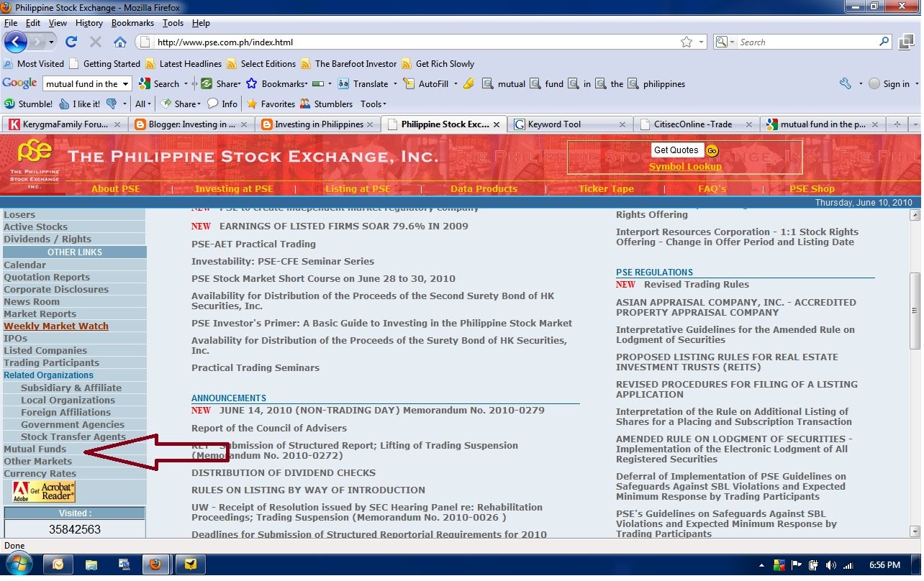
Task: Expand the Google toolbar search box dropdown
Action: tap(126, 83)
